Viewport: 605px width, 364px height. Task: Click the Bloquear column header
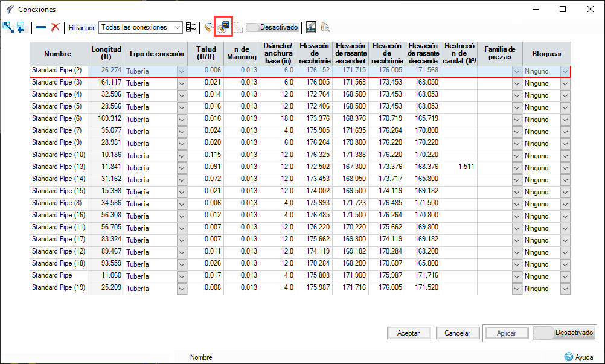[x=547, y=54]
